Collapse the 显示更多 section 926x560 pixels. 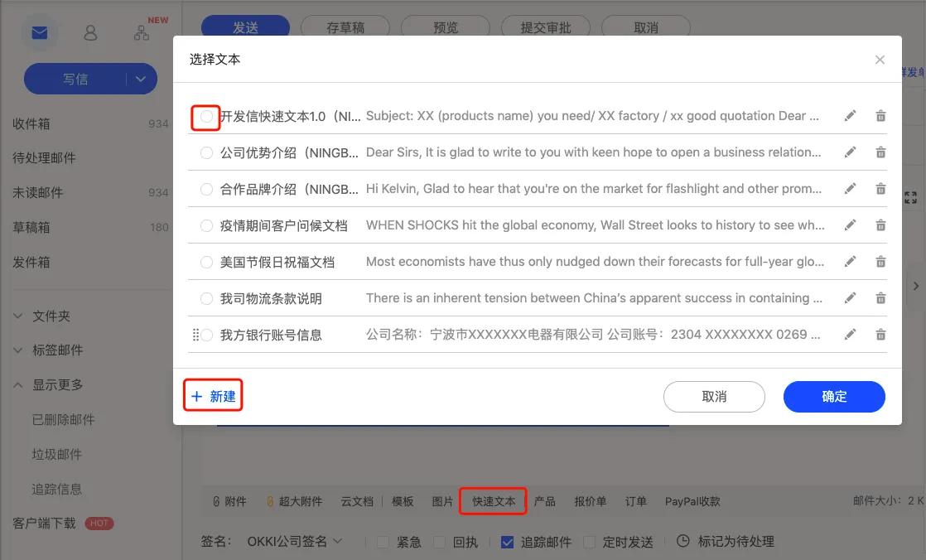(18, 385)
